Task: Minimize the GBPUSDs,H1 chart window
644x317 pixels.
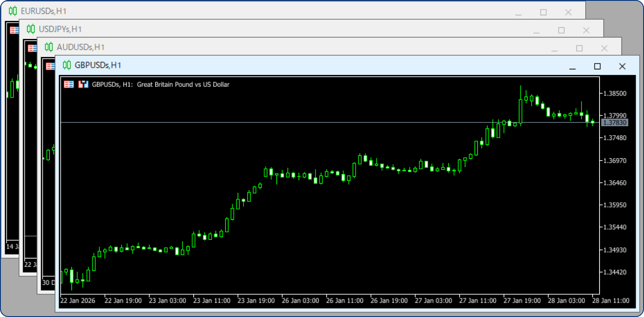Action: pos(572,66)
